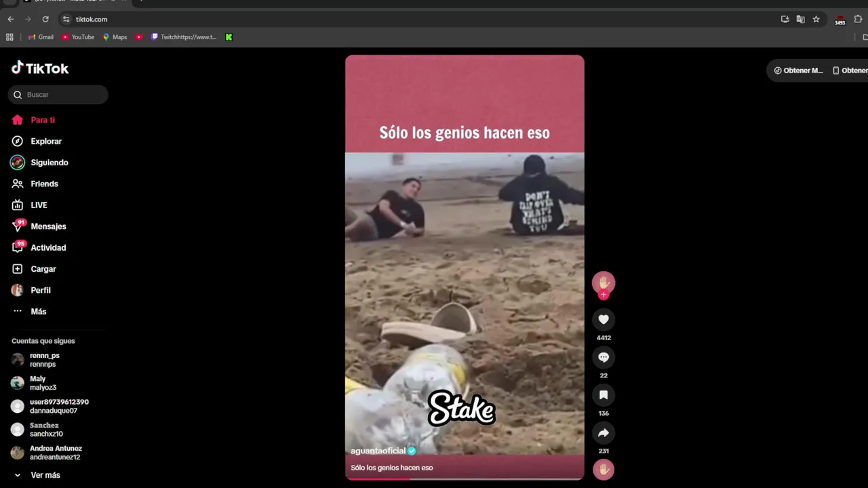Viewport: 868px width, 488px height.
Task: Pause the playing video
Action: (465, 268)
